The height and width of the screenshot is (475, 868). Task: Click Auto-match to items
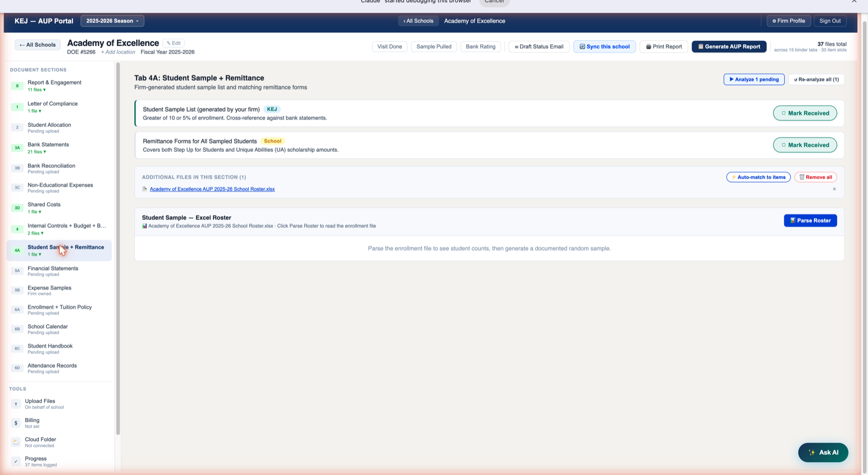[x=758, y=177]
